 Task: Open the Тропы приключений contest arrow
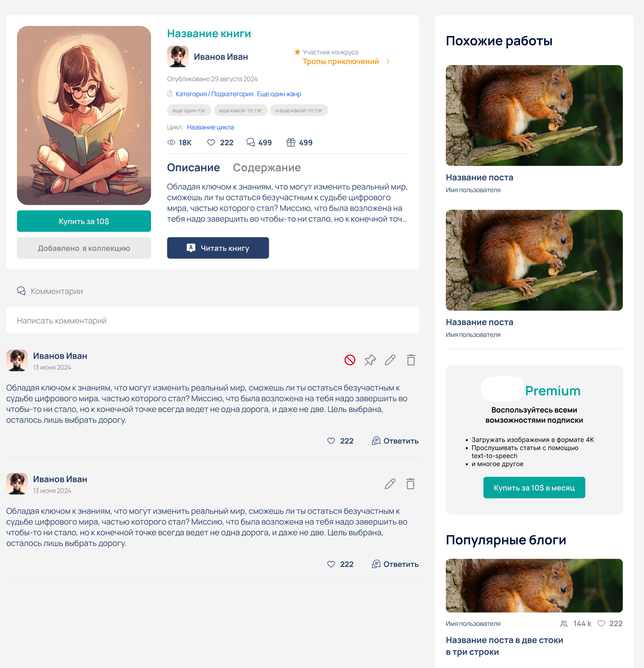[x=388, y=62]
